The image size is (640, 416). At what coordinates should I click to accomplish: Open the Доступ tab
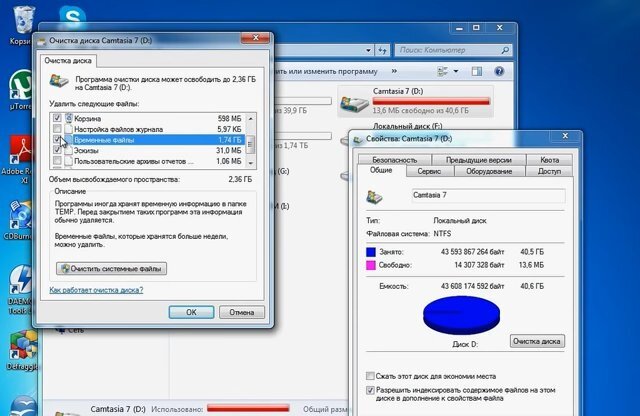coord(549,171)
